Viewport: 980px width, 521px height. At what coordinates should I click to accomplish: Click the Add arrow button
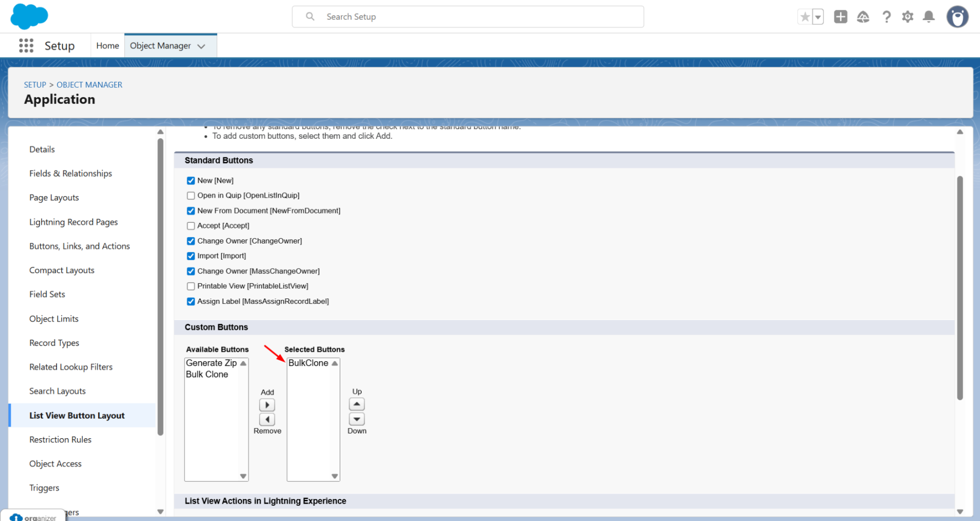pyautogui.click(x=267, y=405)
